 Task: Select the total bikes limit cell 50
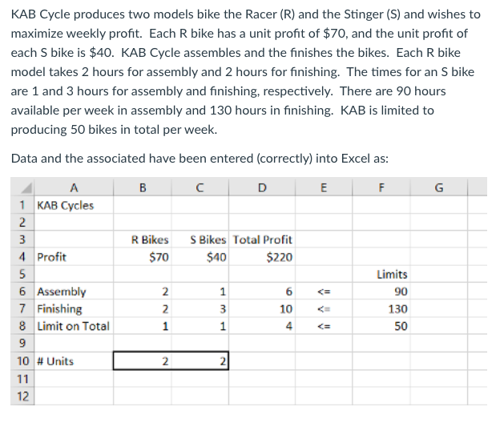pyautogui.click(x=381, y=326)
